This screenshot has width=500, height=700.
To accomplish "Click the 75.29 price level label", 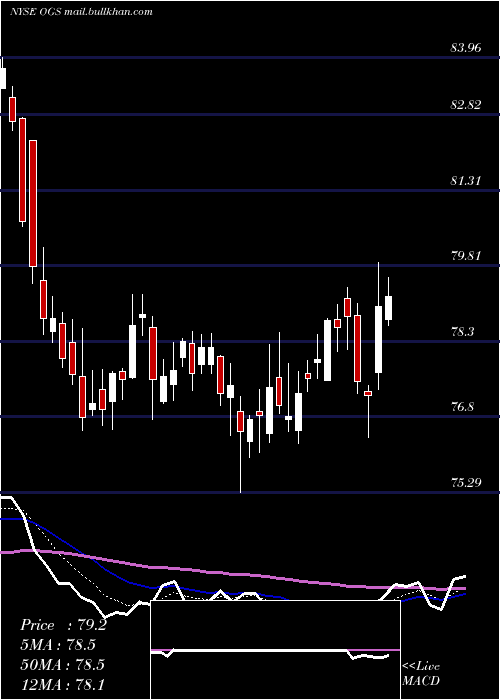I will point(466,483).
